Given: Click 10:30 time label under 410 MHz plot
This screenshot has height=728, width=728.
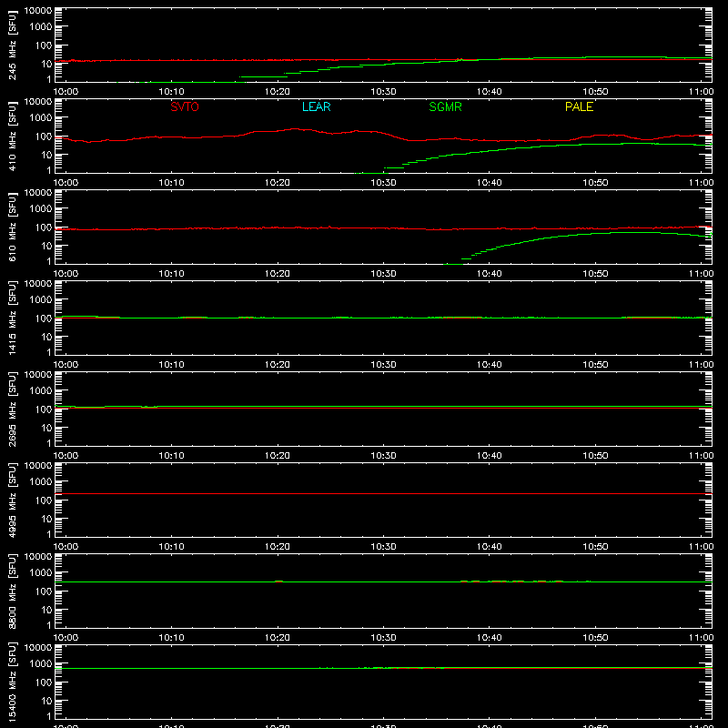Looking at the screenshot, I should point(383,183).
